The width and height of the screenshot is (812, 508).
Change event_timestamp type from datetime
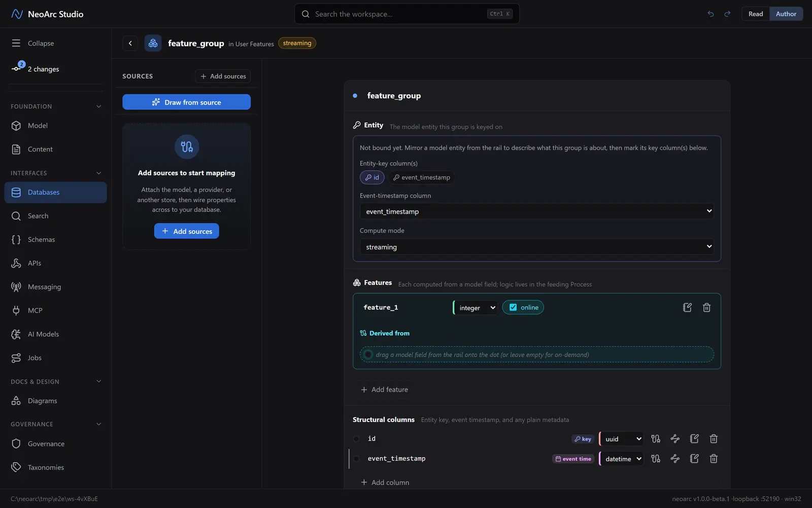(622, 458)
